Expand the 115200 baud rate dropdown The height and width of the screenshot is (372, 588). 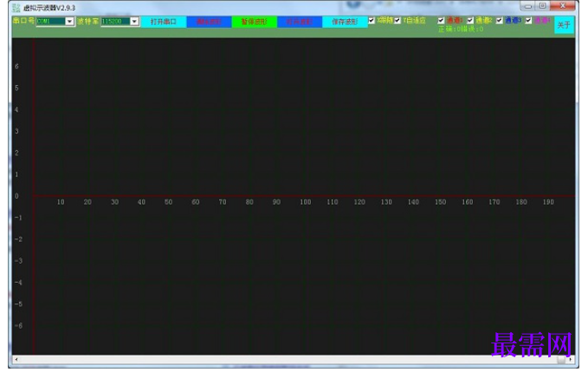[x=134, y=22]
